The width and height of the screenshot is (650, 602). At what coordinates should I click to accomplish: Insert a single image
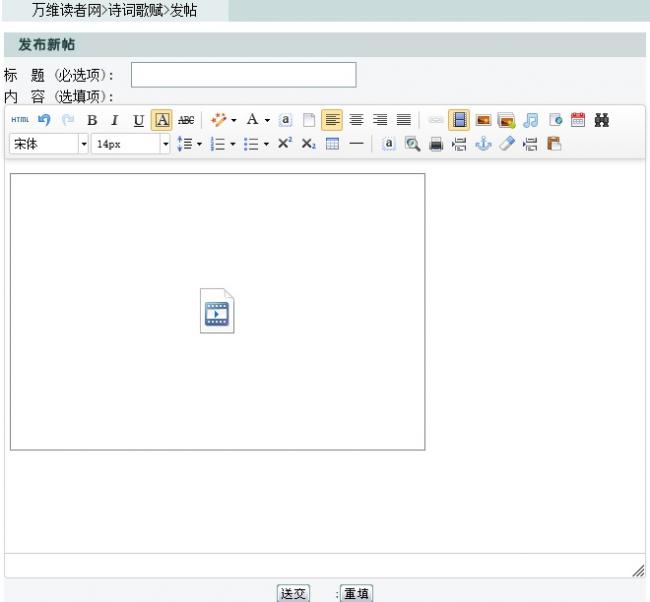(x=483, y=120)
